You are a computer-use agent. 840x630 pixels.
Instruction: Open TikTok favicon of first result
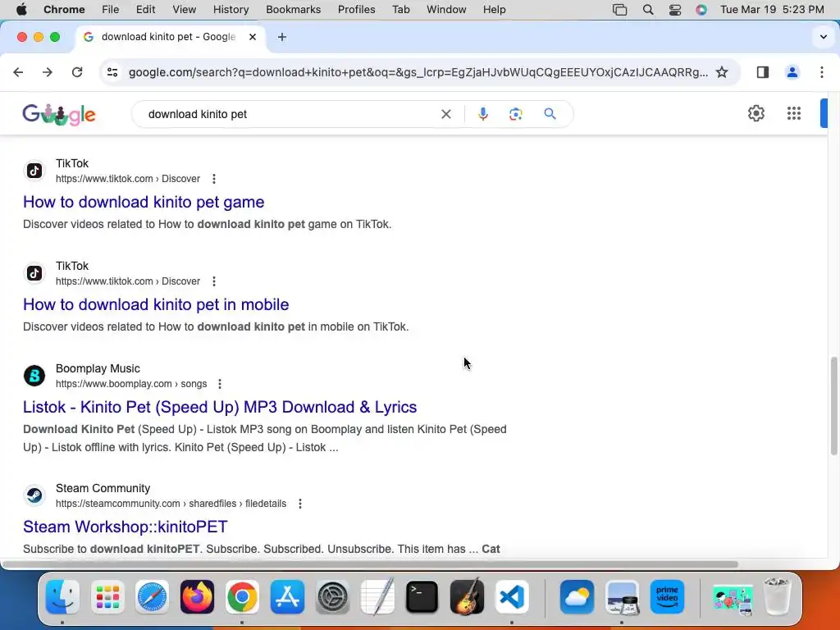click(34, 171)
